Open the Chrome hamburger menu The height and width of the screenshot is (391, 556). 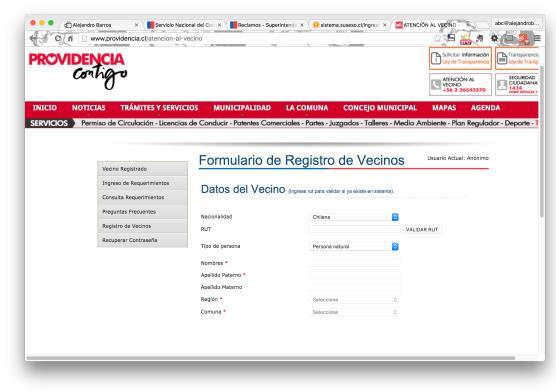pyautogui.click(x=537, y=38)
